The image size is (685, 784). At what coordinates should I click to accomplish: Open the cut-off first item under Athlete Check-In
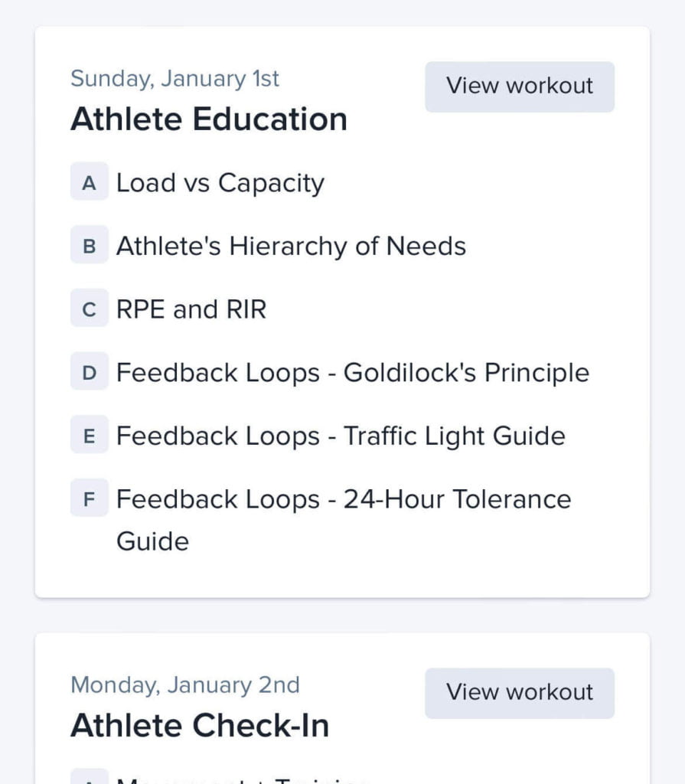coord(242,779)
